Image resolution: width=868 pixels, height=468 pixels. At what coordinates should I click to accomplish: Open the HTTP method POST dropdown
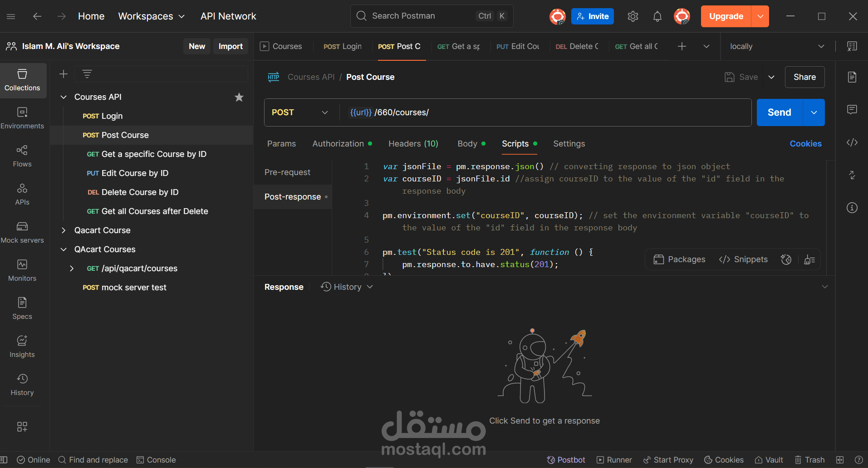(300, 112)
